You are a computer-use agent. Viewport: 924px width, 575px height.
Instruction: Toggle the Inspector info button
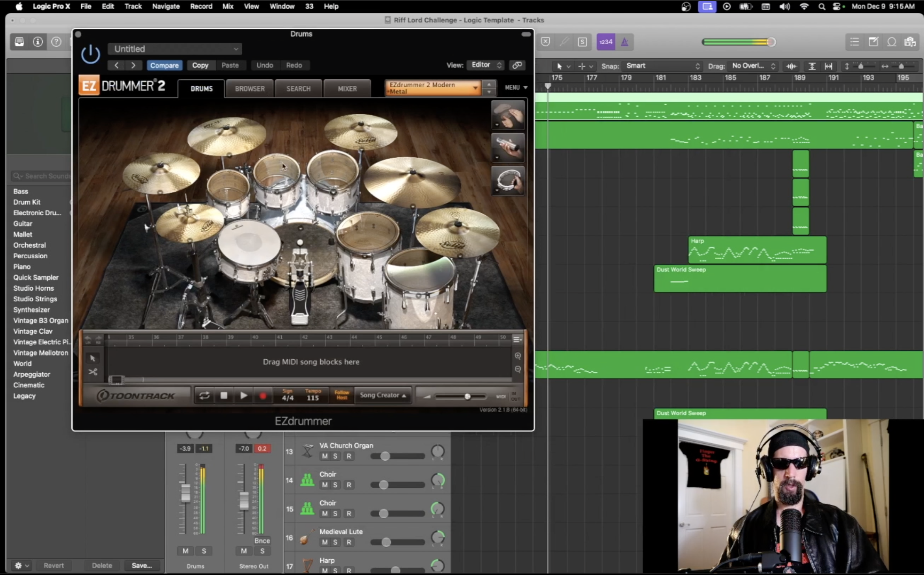click(38, 42)
